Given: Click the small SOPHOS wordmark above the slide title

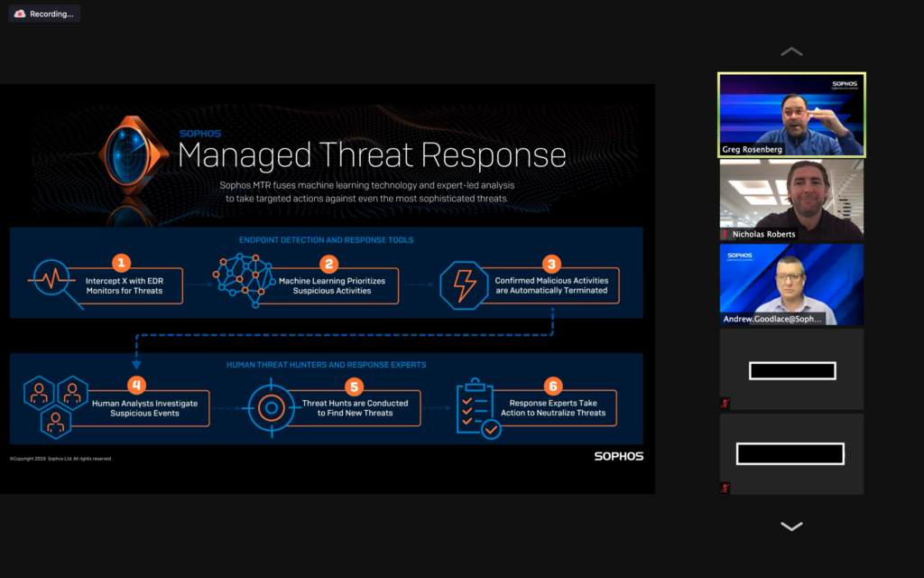Looking at the screenshot, I should pyautogui.click(x=200, y=134).
